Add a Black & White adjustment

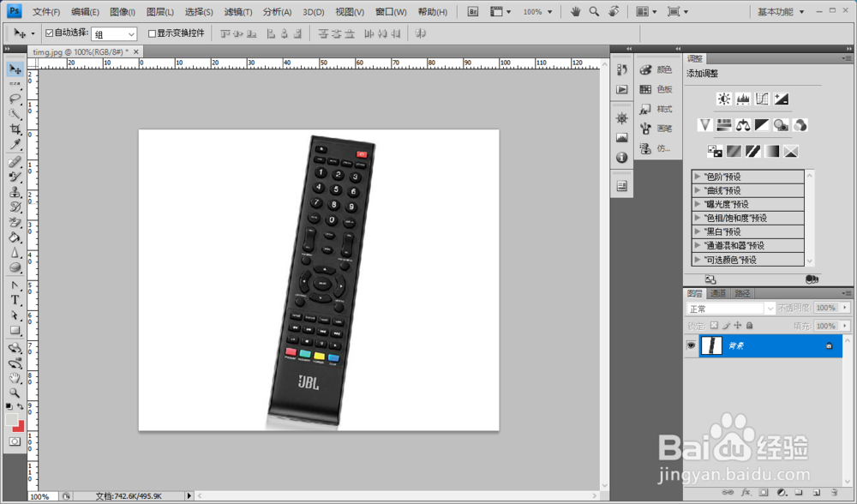762,125
